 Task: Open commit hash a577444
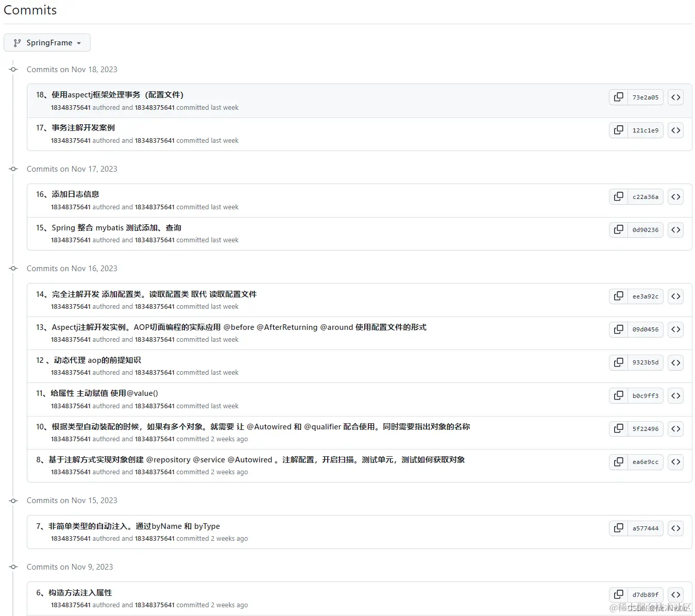tap(646, 528)
